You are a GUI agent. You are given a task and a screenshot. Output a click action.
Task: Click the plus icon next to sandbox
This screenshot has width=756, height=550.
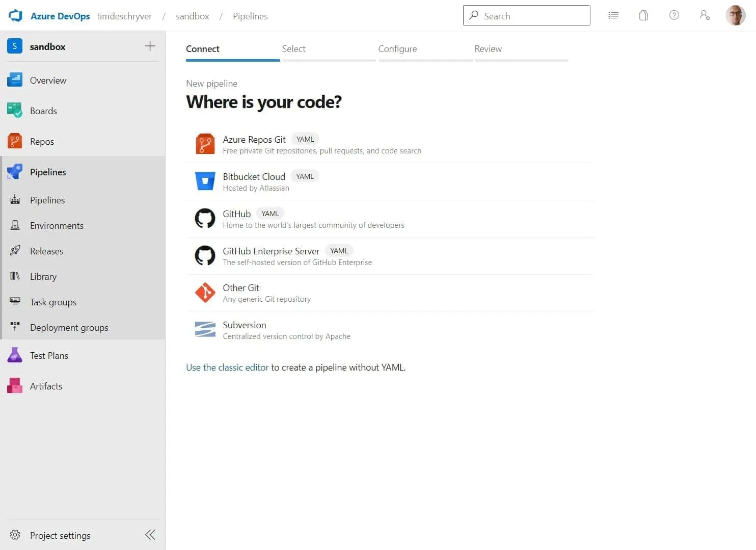pyautogui.click(x=150, y=46)
